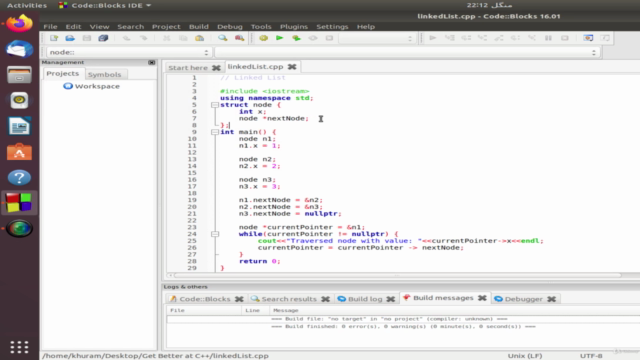Close the Build messages tab
This screenshot has height=360, width=640.
point(482,298)
